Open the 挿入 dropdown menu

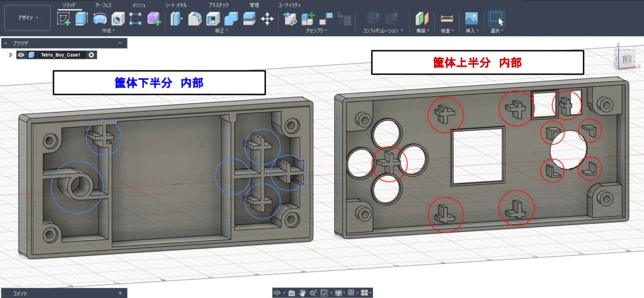[x=472, y=31]
